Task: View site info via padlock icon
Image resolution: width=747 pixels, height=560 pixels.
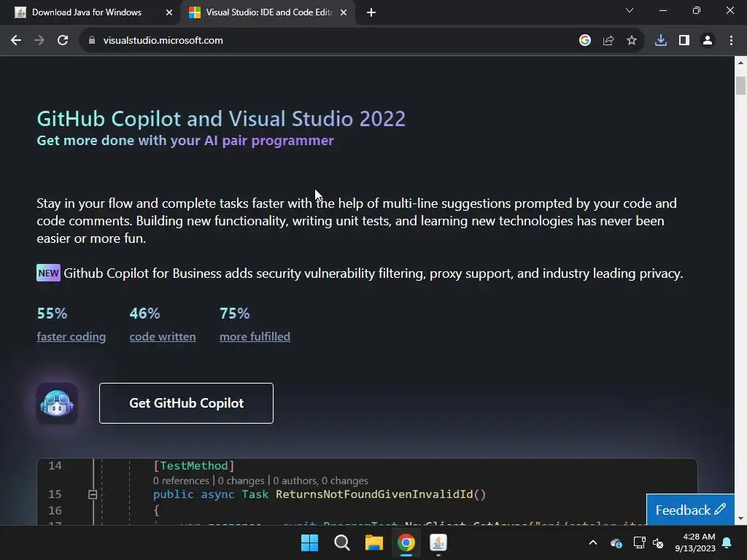Action: tap(91, 41)
